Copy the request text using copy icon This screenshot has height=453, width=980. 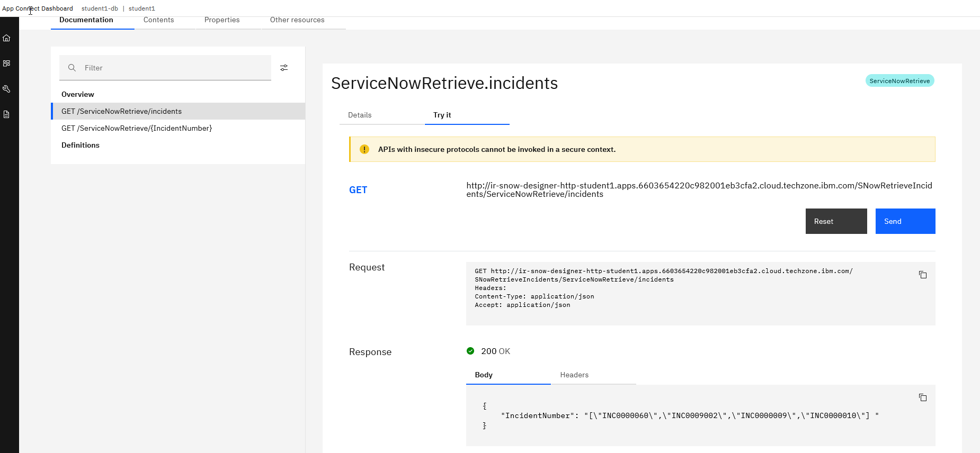coord(922,275)
